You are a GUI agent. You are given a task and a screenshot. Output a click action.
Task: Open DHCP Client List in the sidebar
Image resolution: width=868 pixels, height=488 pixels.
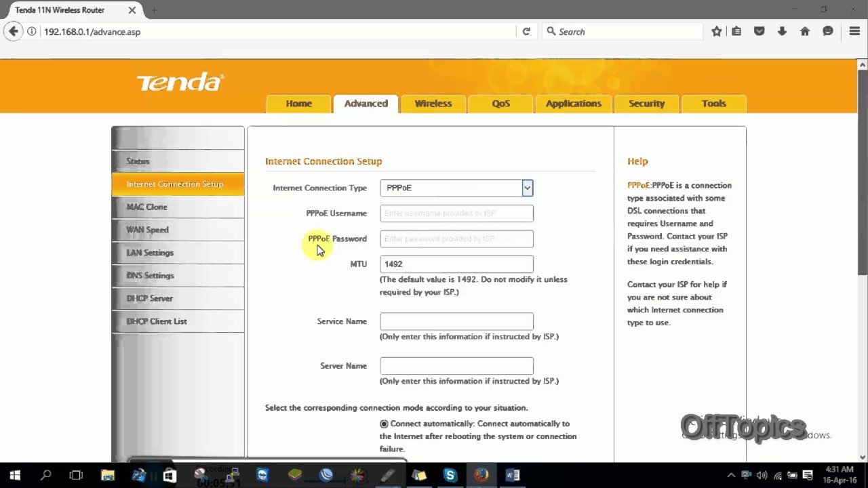point(178,321)
